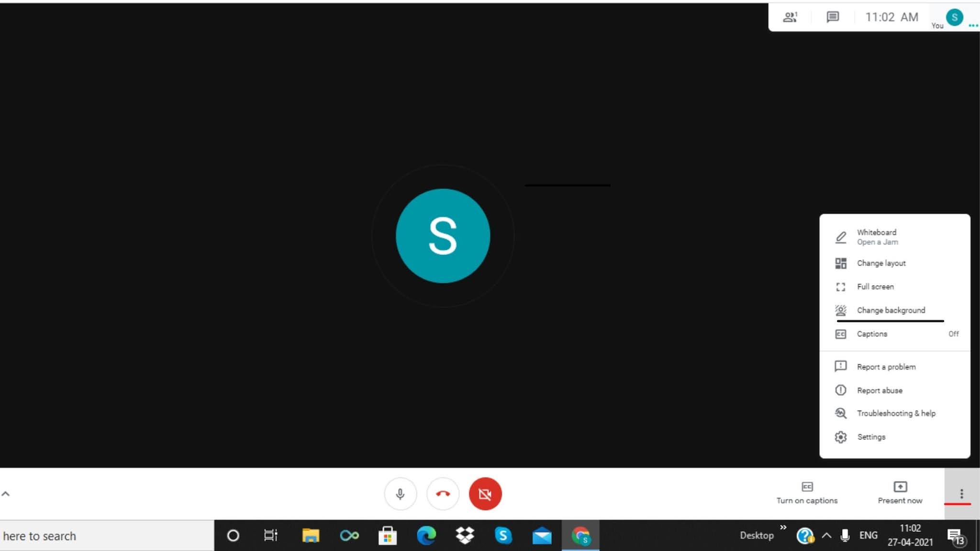Screen dimensions: 980x551
Task: Launch Skype from the taskbar
Action: click(x=503, y=535)
